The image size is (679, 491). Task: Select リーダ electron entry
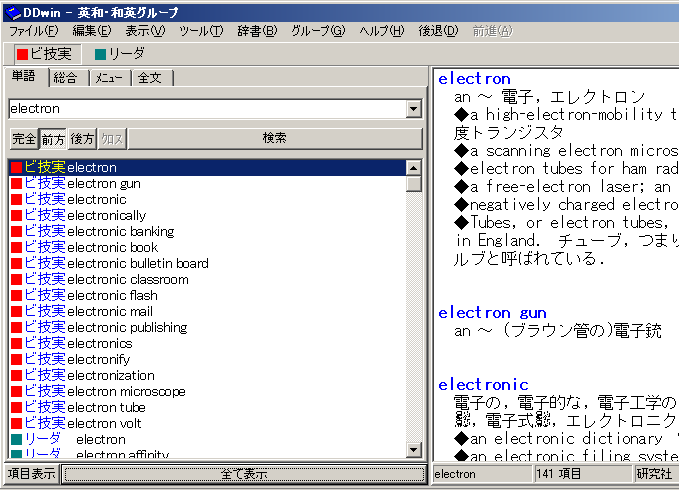[x=207, y=440]
